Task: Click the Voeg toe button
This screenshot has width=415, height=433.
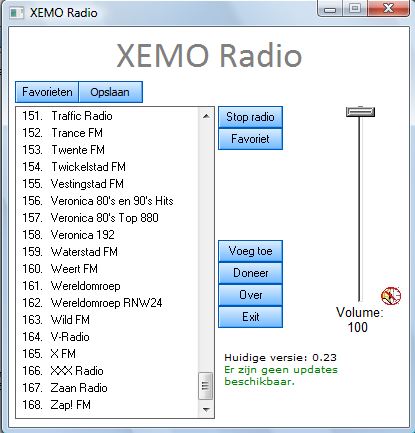Action: pos(250,251)
